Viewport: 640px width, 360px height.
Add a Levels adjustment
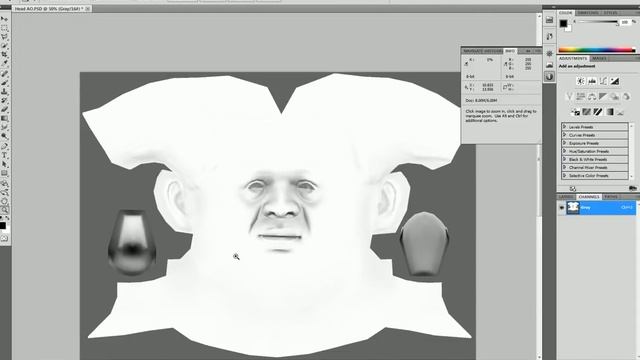coord(592,81)
